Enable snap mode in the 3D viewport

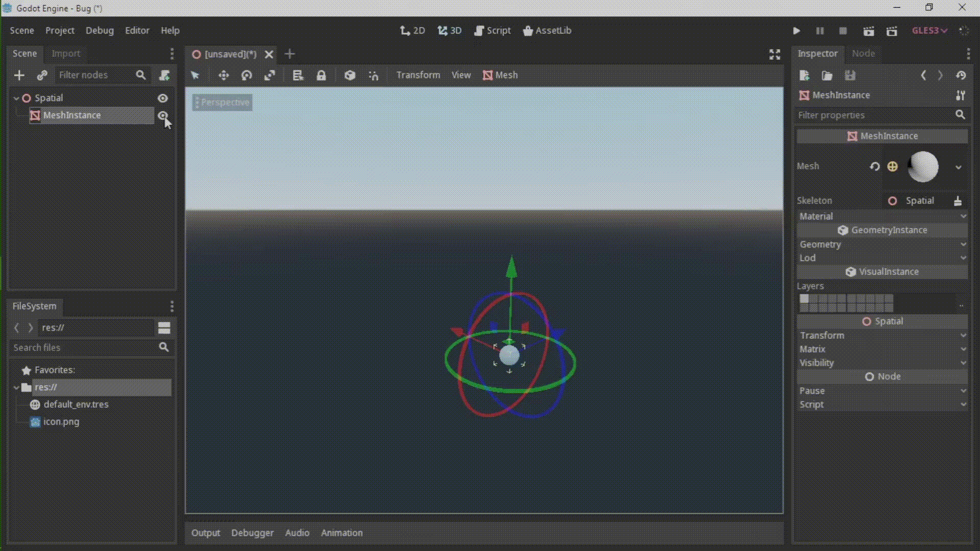(373, 75)
